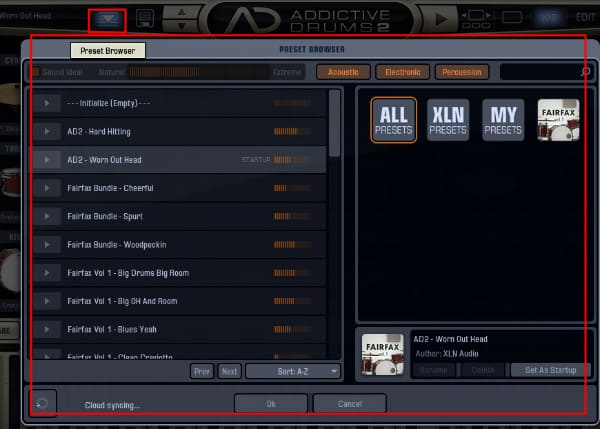The height and width of the screenshot is (429, 600).
Task: Click the Fairfax Bundle - Cheerful sound ideal meter
Action: [293, 188]
